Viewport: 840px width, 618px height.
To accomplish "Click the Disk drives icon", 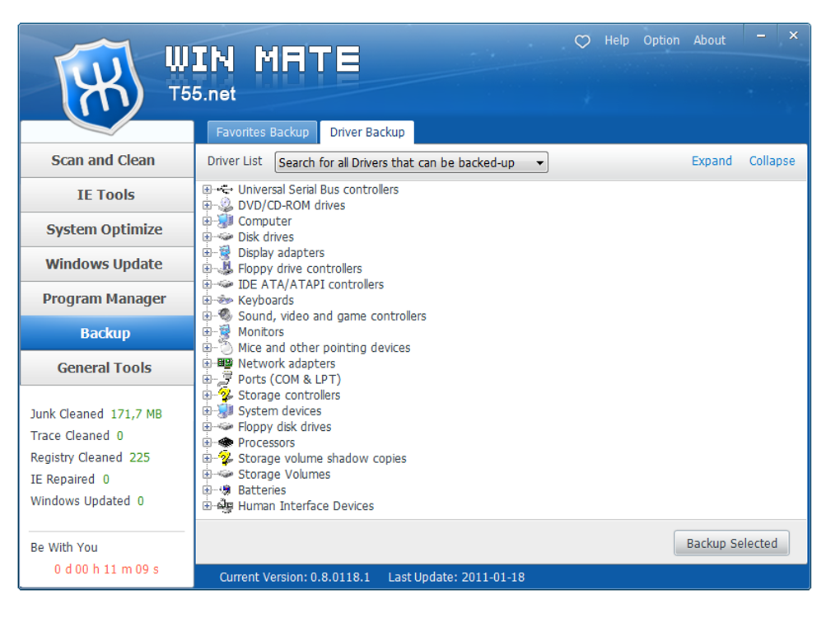I will click(225, 236).
